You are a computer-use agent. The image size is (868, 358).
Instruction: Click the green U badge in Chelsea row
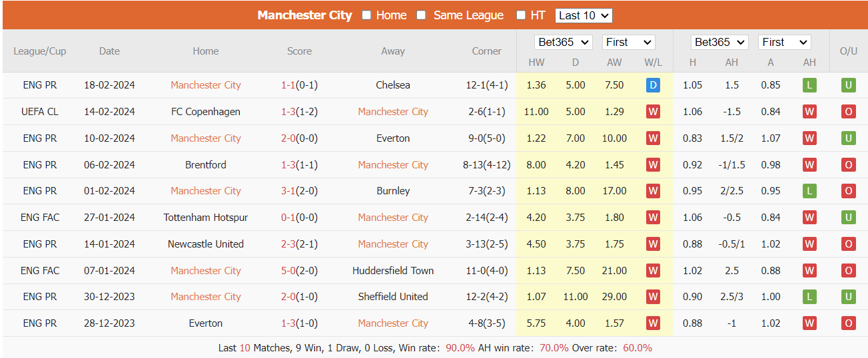848,85
